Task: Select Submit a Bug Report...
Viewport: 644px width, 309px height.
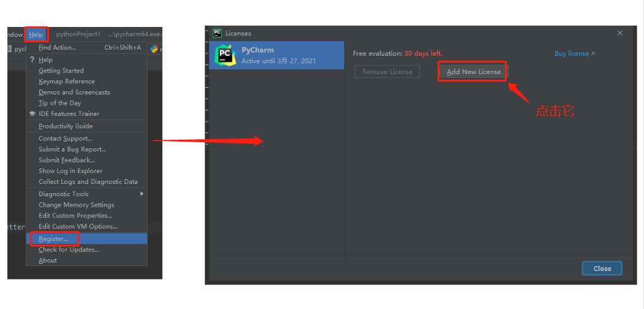Action: point(86,150)
